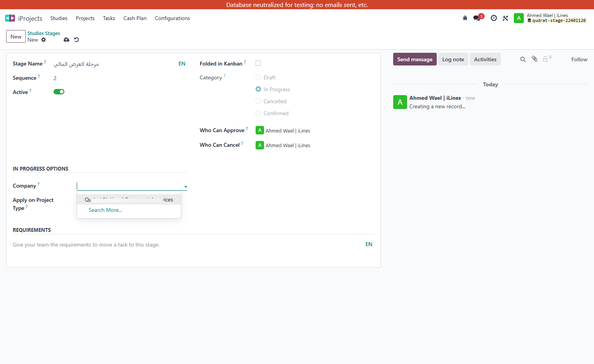Go to Studies Stages breadcrumb

pyautogui.click(x=44, y=33)
